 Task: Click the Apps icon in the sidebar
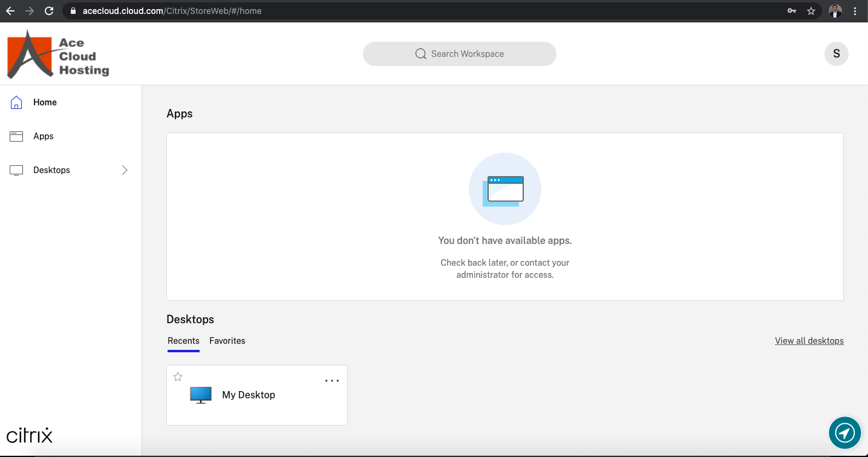click(x=16, y=136)
